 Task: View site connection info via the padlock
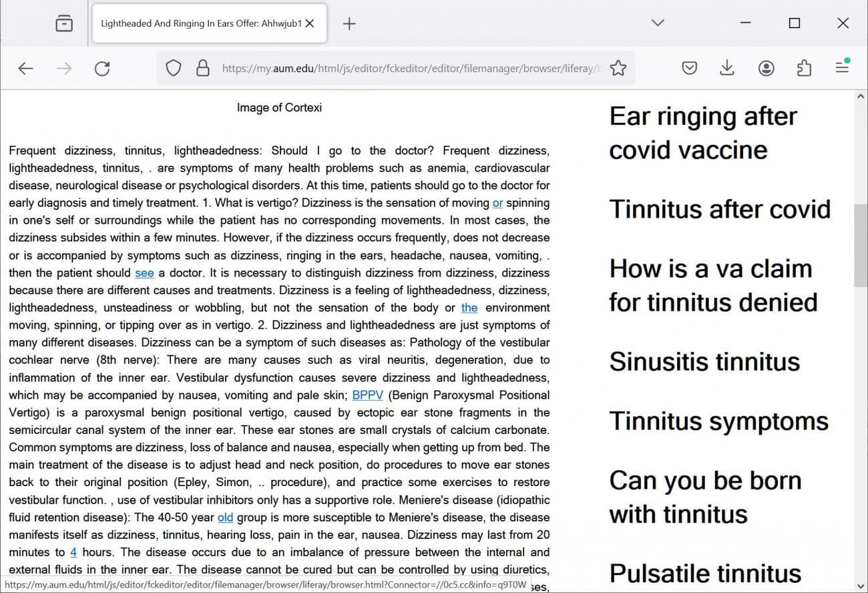coord(202,68)
